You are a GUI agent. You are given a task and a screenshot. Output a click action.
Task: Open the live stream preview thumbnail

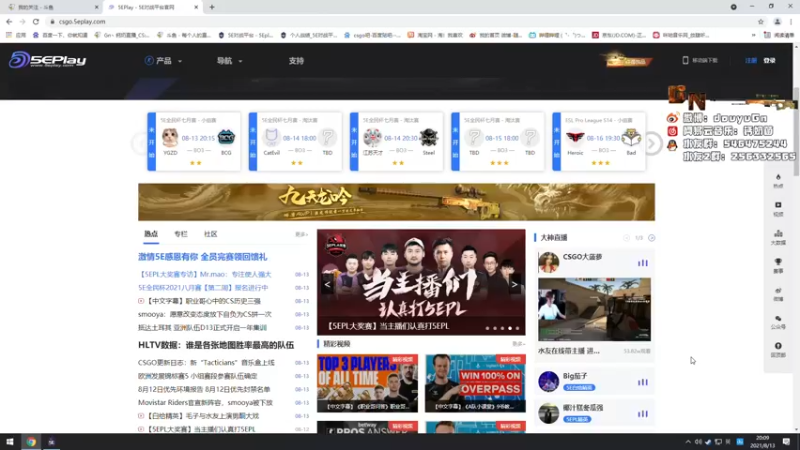coord(594,309)
